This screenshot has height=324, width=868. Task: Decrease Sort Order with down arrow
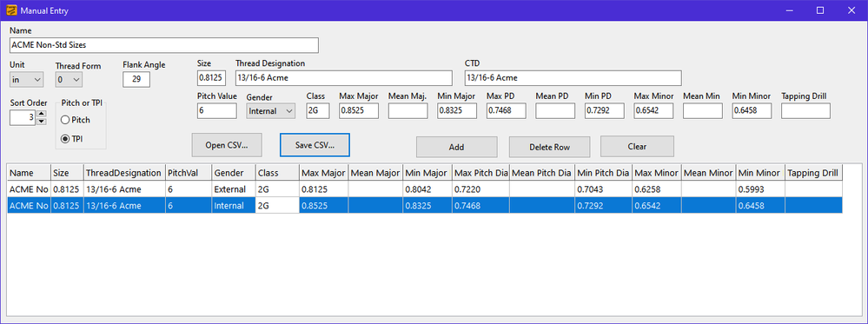(41, 121)
